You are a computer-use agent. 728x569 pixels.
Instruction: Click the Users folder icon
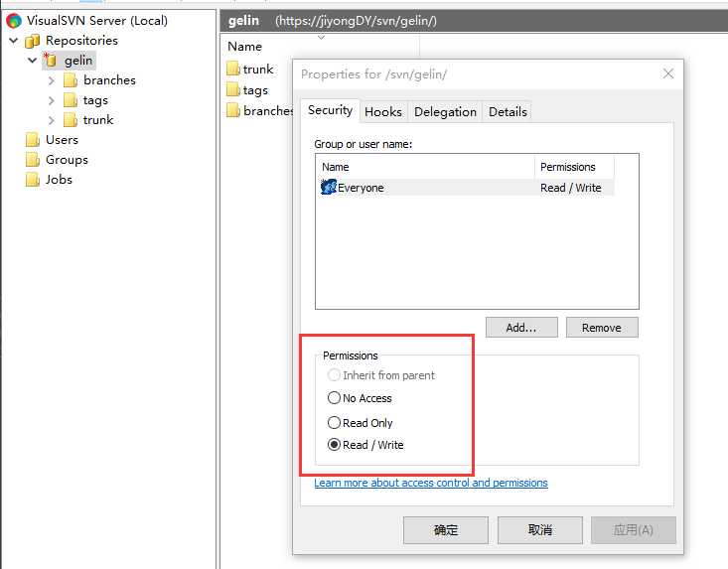tap(33, 140)
